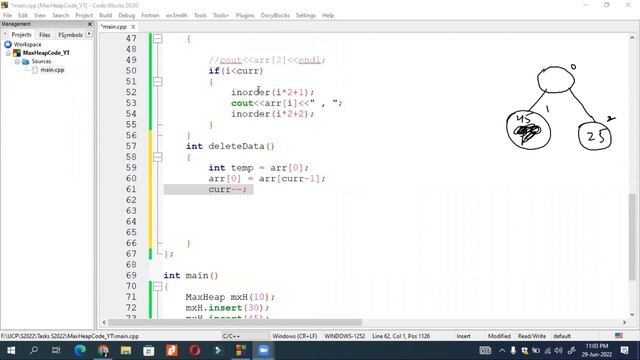Viewport: 640px width, 360px height.
Task: Open Chrome from the taskbar
Action: click(103, 351)
